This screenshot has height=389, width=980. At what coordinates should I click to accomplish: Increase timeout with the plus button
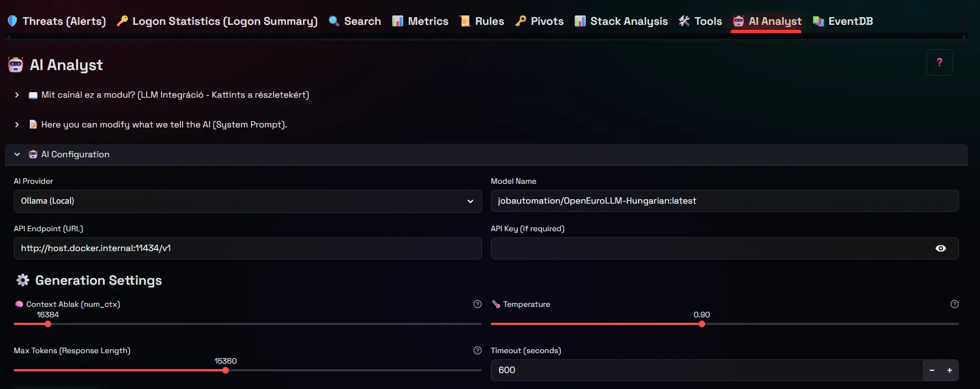point(949,370)
